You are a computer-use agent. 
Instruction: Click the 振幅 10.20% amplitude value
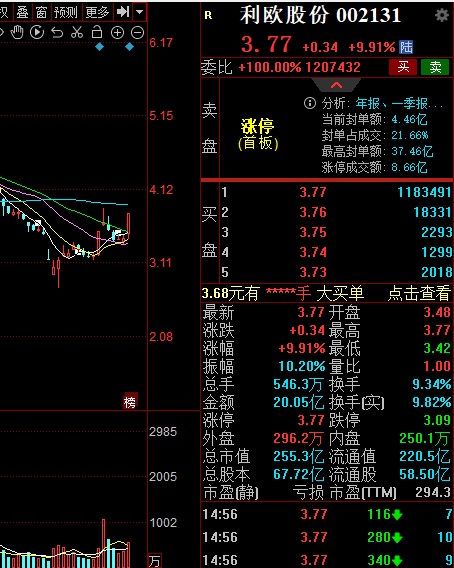pos(302,367)
